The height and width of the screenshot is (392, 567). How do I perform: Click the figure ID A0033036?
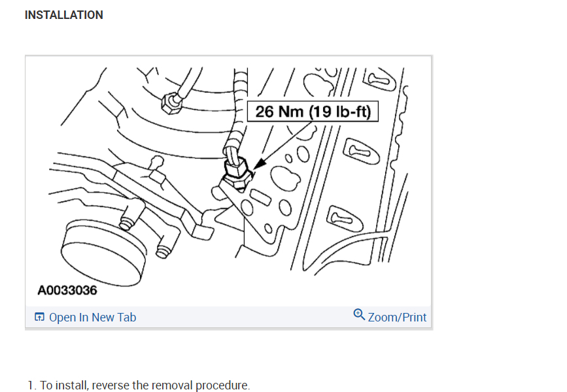(67, 290)
